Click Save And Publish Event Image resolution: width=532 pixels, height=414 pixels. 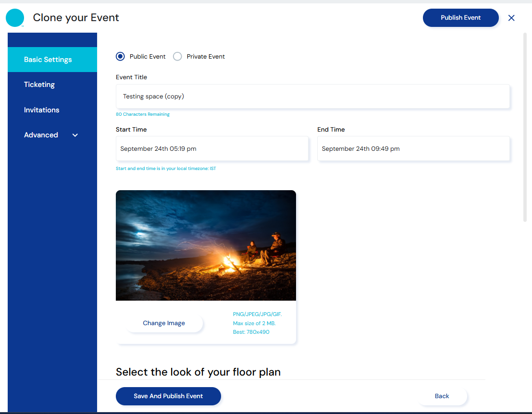click(x=168, y=396)
